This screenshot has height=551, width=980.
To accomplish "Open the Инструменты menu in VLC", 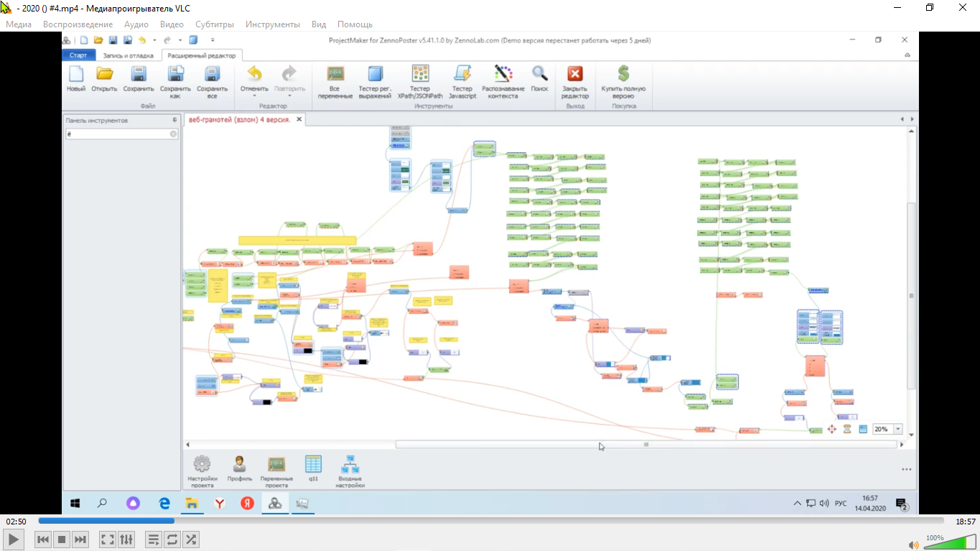I will tap(272, 24).
